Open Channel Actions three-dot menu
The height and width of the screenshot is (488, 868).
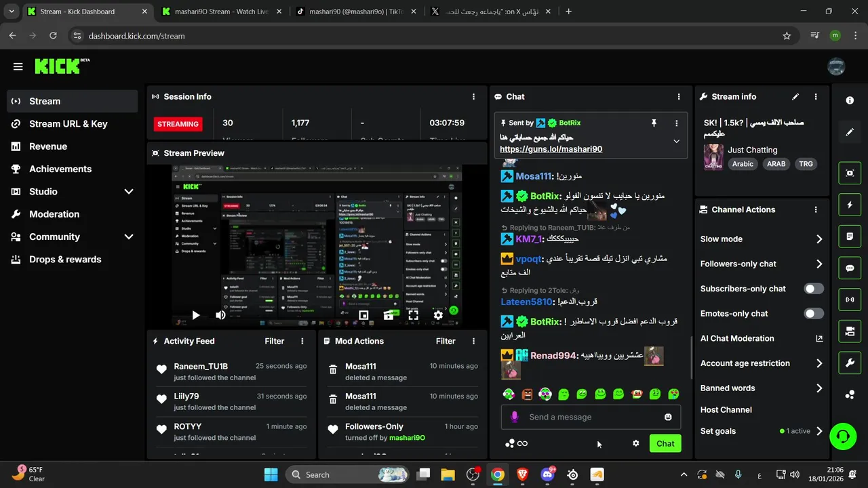pos(816,209)
